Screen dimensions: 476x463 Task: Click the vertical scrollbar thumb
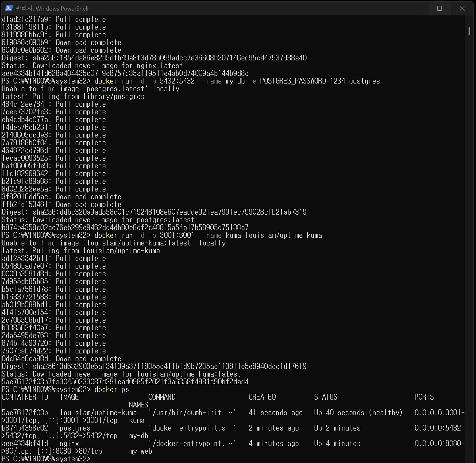point(470,31)
